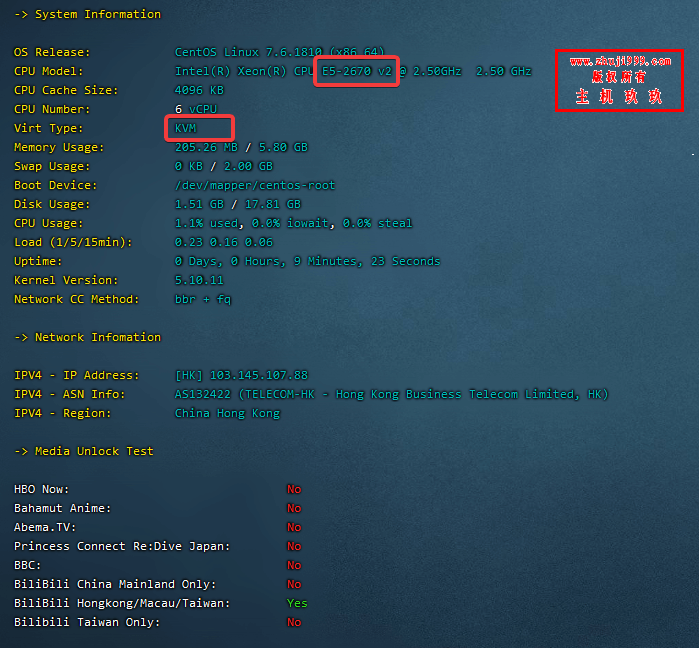Viewport: 699px width, 648px height.
Task: Click the "Swap Usage:" label
Action: pos(52,166)
